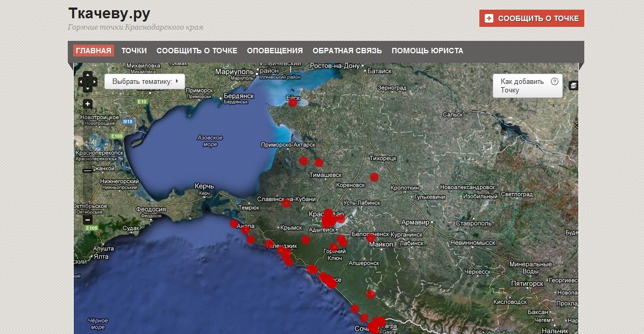The height and width of the screenshot is (334, 644).
Task: Click the map zoom out minus button
Action: [88, 219]
